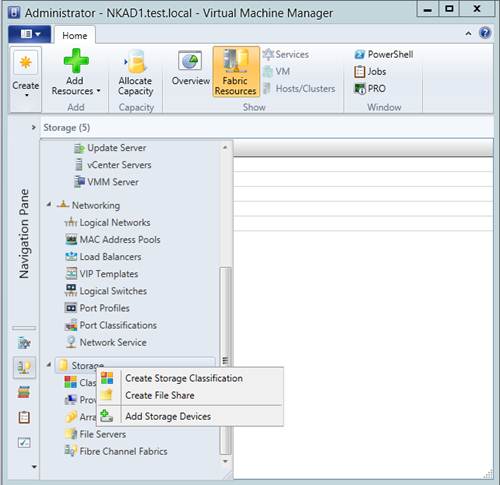Image resolution: width=500 pixels, height=485 pixels.
Task: Select Fibre Channel Fabrics node
Action: (116, 451)
